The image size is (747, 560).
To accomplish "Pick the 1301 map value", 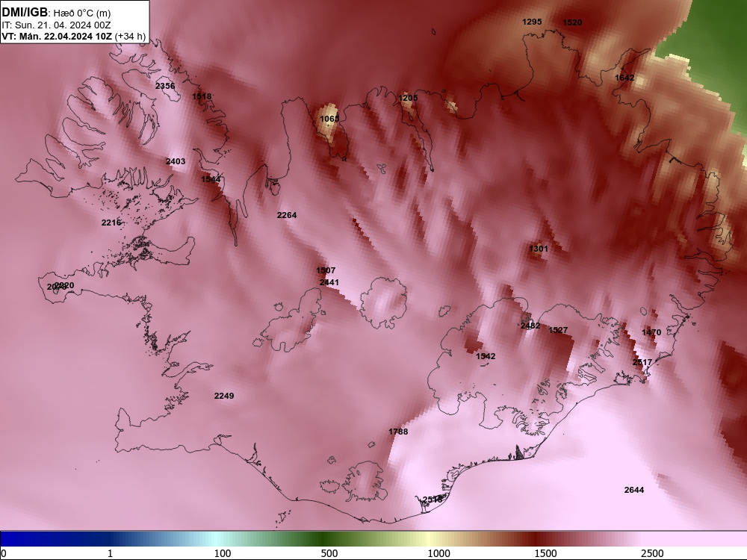I will 539,249.
